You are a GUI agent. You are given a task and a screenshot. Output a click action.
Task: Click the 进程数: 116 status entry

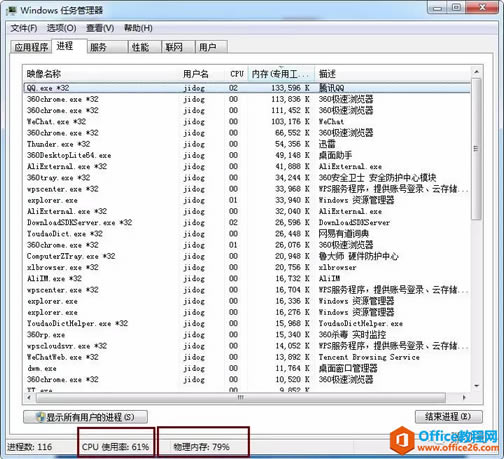[30, 447]
